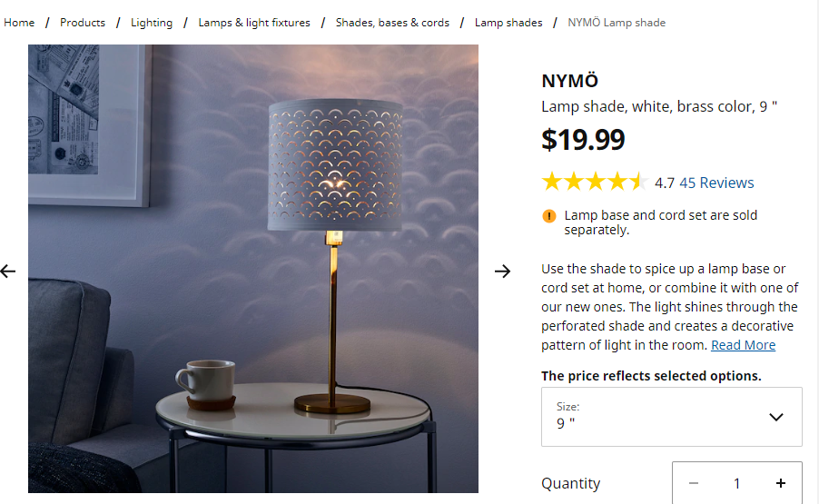Navigate to Products breadcrumb

[x=83, y=23]
